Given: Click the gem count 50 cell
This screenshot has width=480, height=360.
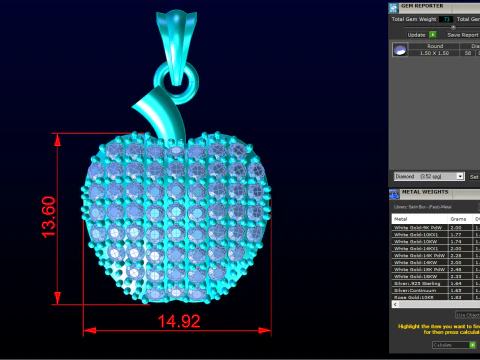Looking at the screenshot, I should 468,53.
